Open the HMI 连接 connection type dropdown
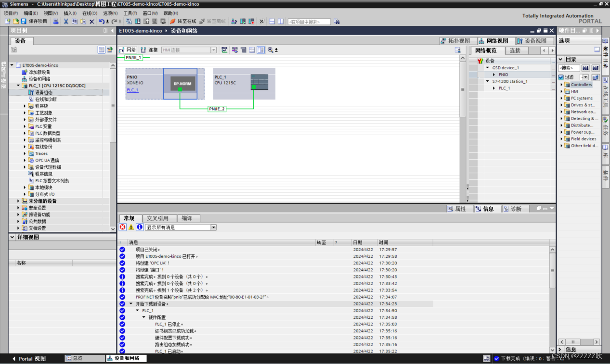The height and width of the screenshot is (364, 610). [x=214, y=50]
